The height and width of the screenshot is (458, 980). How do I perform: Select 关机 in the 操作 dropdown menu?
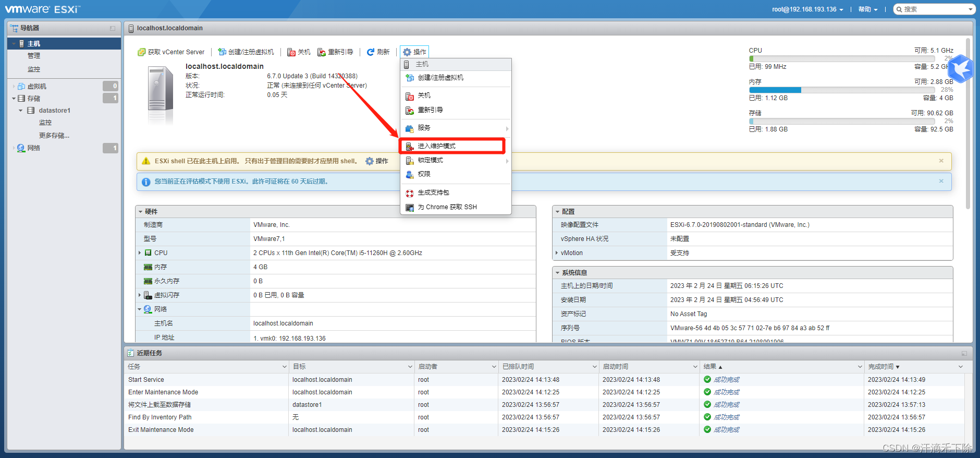pyautogui.click(x=456, y=95)
